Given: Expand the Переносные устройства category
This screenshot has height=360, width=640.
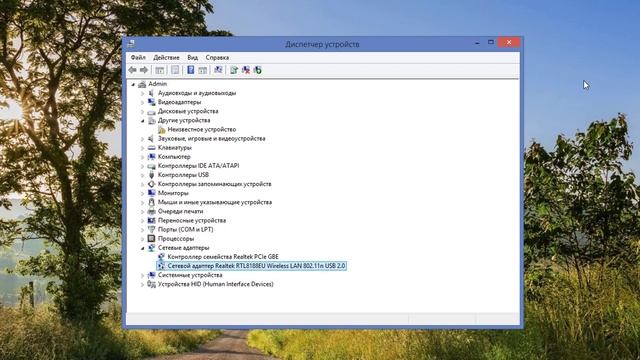Looking at the screenshot, I should click(x=142, y=221).
